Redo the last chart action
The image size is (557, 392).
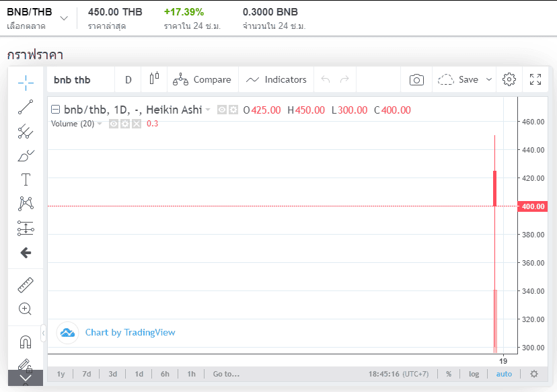(344, 79)
